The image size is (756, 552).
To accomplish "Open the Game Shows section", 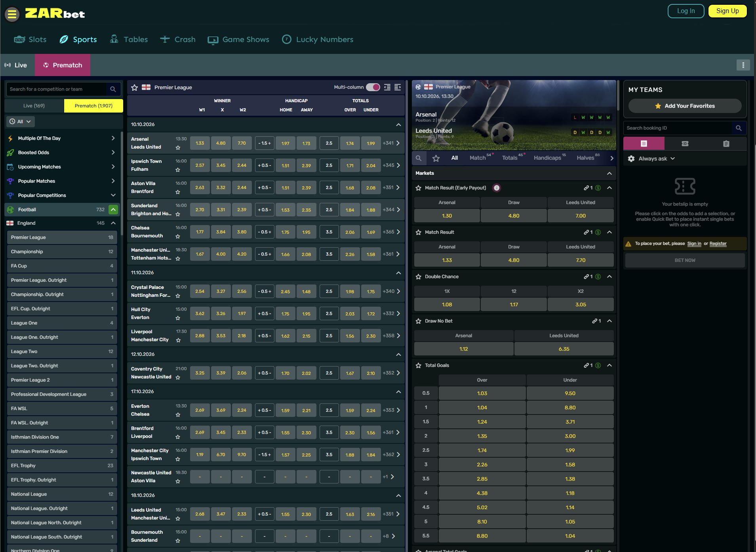I will tap(238, 40).
